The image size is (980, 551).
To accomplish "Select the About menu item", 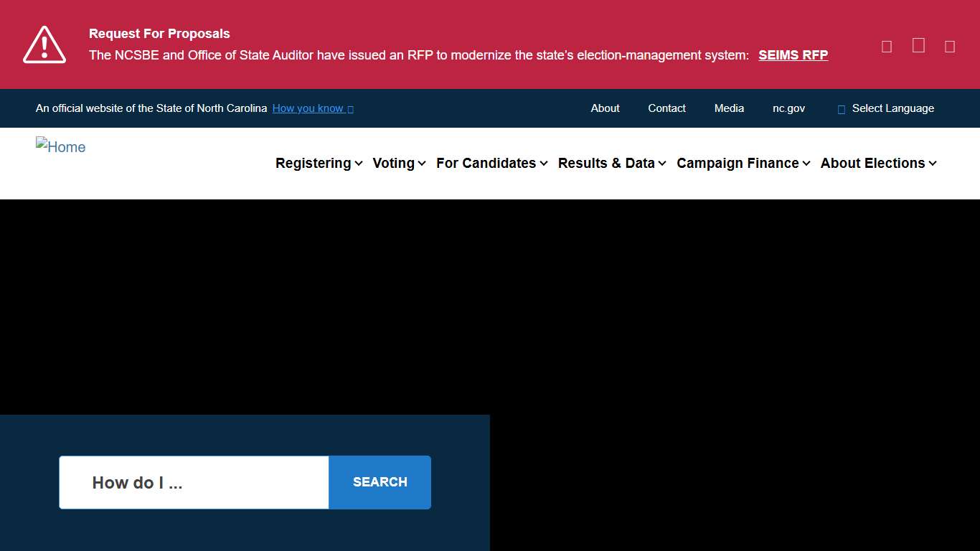I will tap(605, 108).
